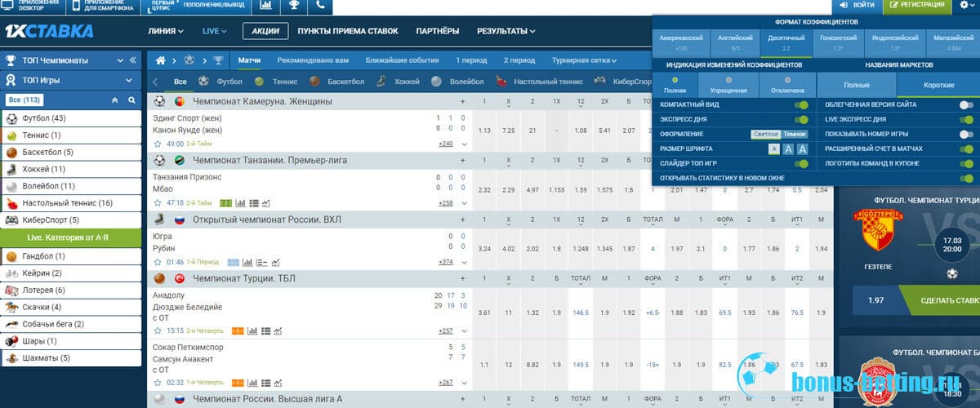
Task: Choose Американский odds format
Action: click(x=680, y=42)
